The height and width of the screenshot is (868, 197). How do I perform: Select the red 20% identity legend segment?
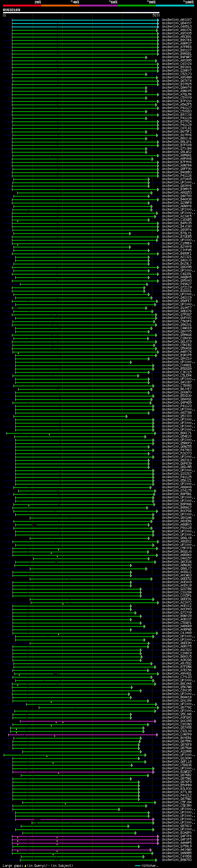point(22,6)
